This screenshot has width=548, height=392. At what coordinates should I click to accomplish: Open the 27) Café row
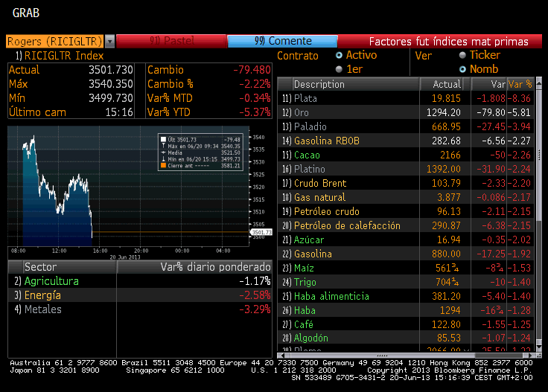[406, 324]
